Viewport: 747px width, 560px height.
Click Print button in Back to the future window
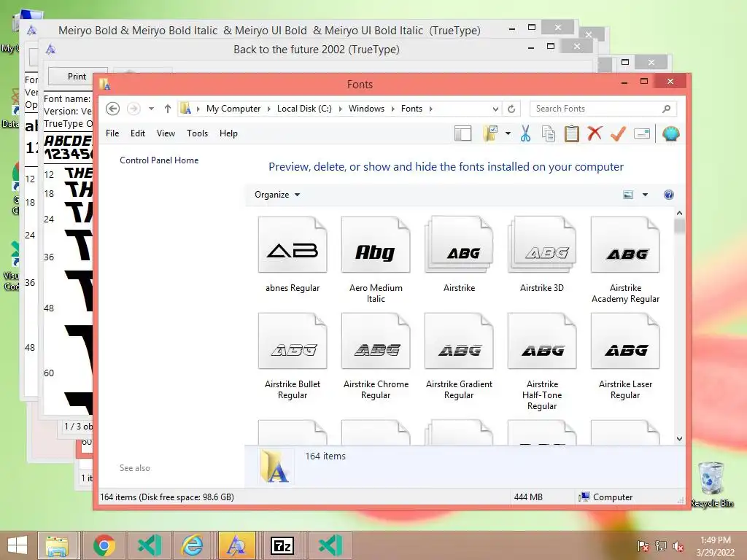(77, 76)
